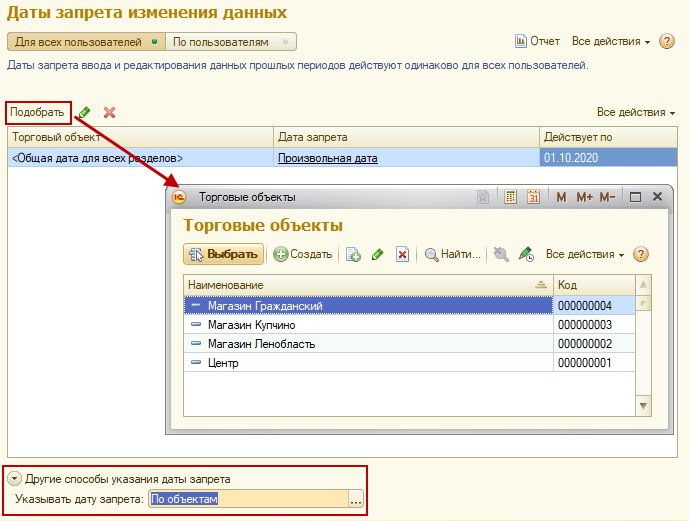Select По пользователям option

231,42
